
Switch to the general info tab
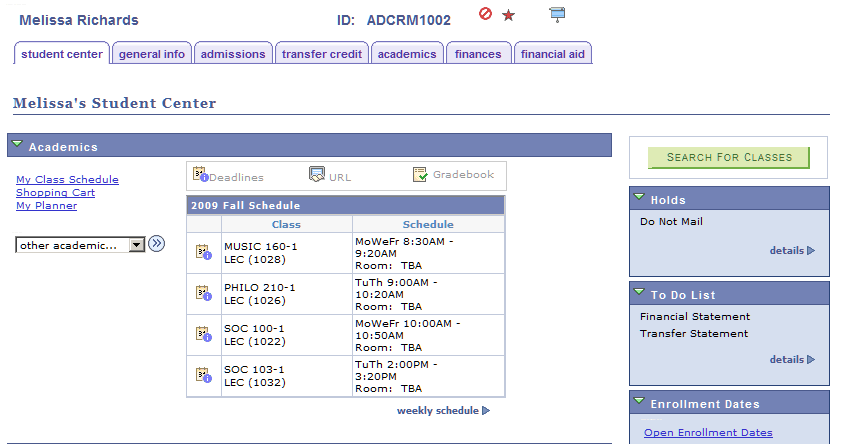tap(151, 53)
